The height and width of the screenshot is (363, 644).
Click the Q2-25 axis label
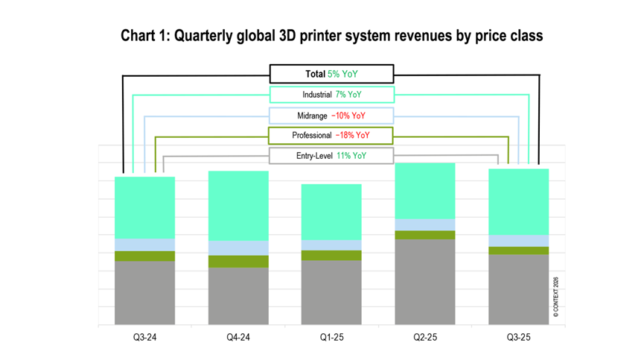point(424,338)
